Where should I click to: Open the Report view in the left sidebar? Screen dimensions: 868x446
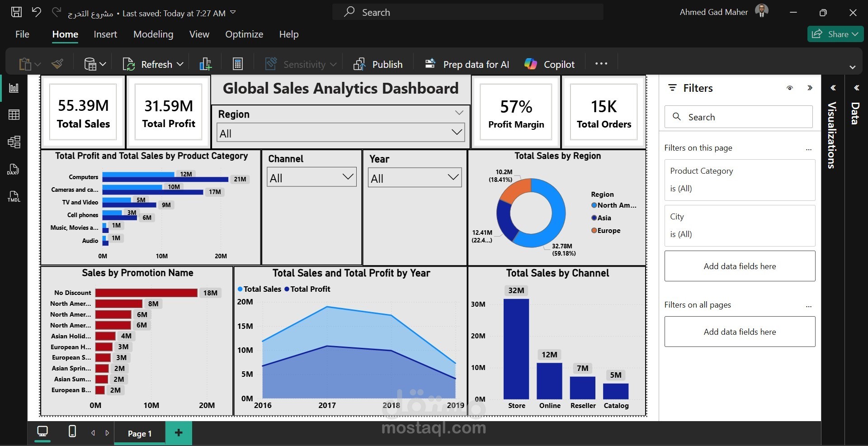pos(14,88)
